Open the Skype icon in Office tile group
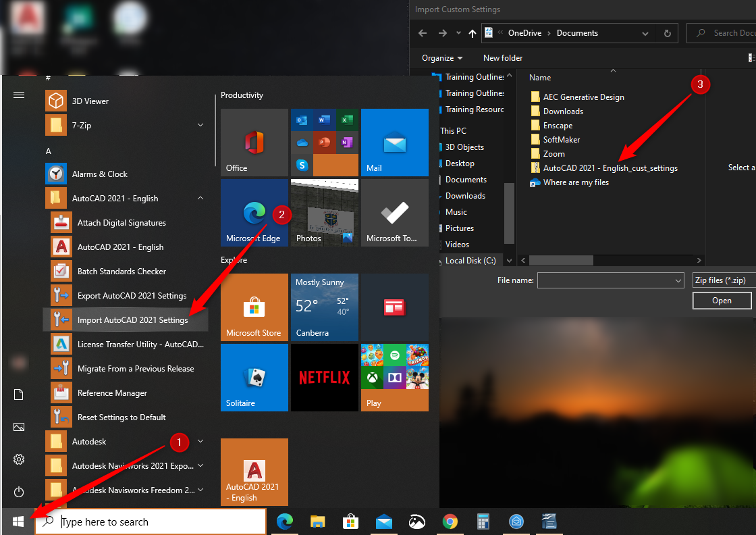Image resolution: width=756 pixels, height=535 pixels. (x=302, y=165)
